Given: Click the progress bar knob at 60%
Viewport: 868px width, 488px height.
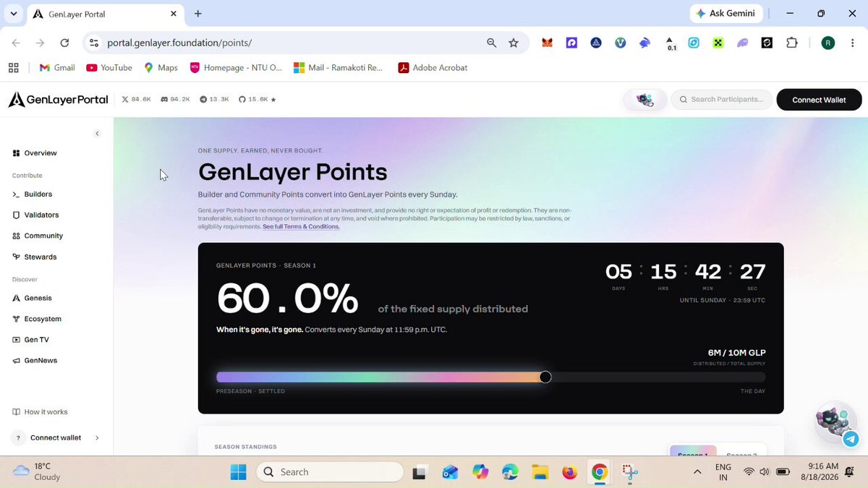Looking at the screenshot, I should pos(545,377).
